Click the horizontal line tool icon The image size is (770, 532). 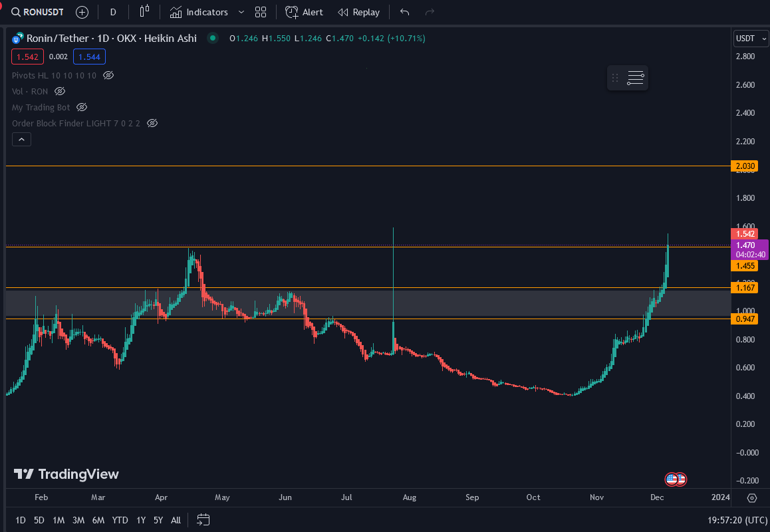tap(636, 78)
